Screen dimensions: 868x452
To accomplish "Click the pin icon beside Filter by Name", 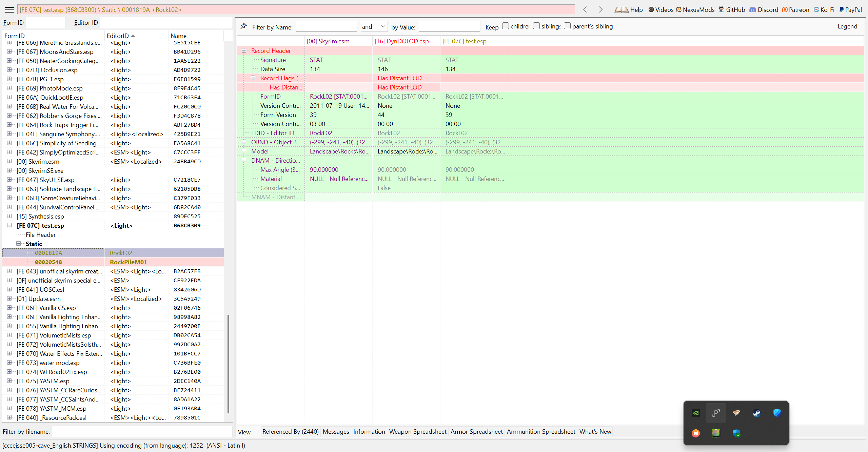I will point(243,26).
